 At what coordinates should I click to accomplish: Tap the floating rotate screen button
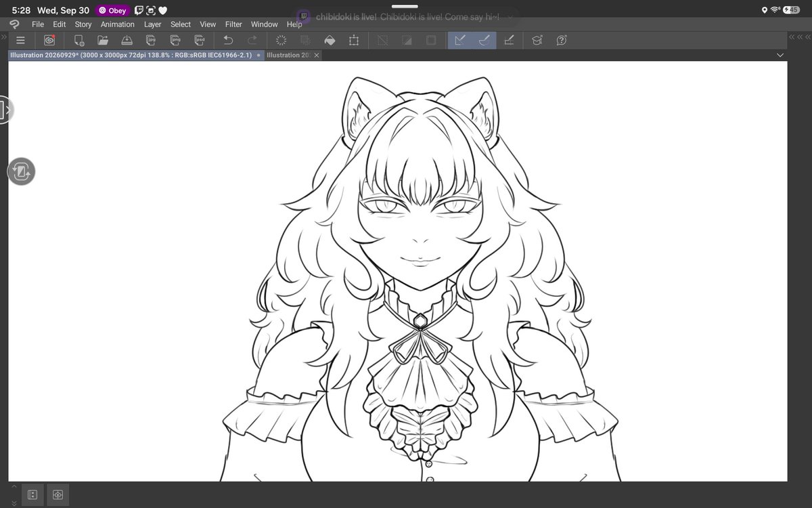21,172
